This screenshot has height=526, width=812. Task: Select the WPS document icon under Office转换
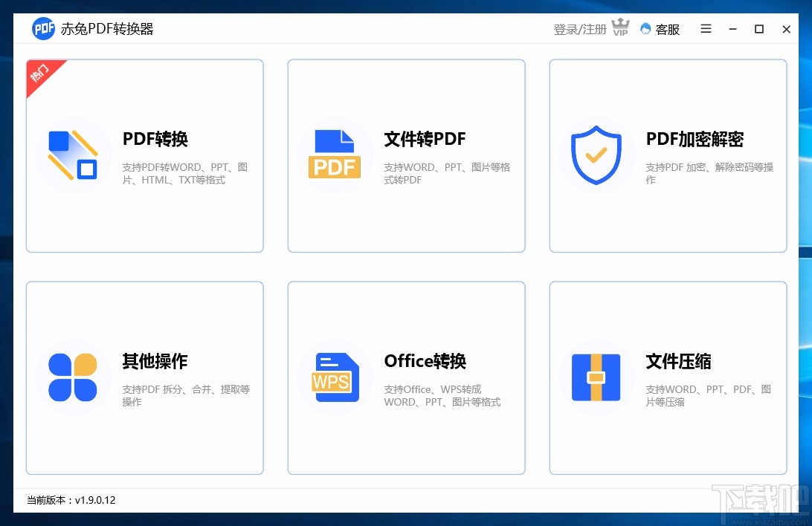335,377
